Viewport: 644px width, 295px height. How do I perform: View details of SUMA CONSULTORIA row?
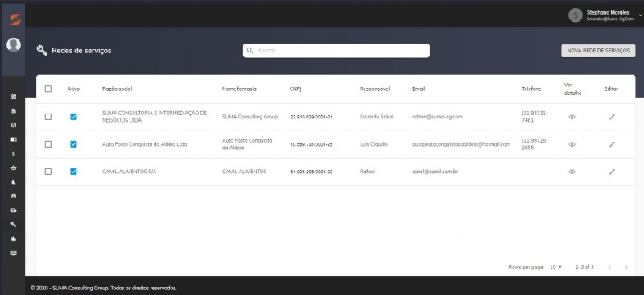click(x=572, y=117)
